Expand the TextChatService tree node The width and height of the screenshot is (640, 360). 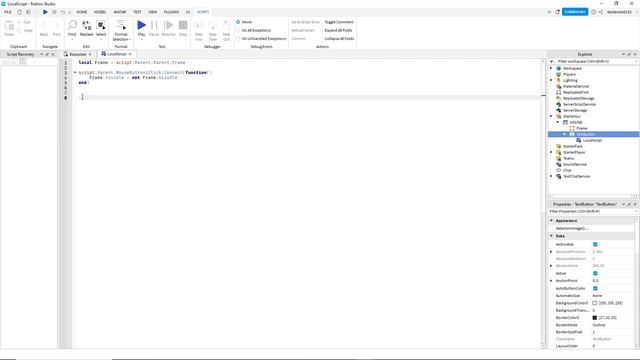pyautogui.click(x=551, y=176)
